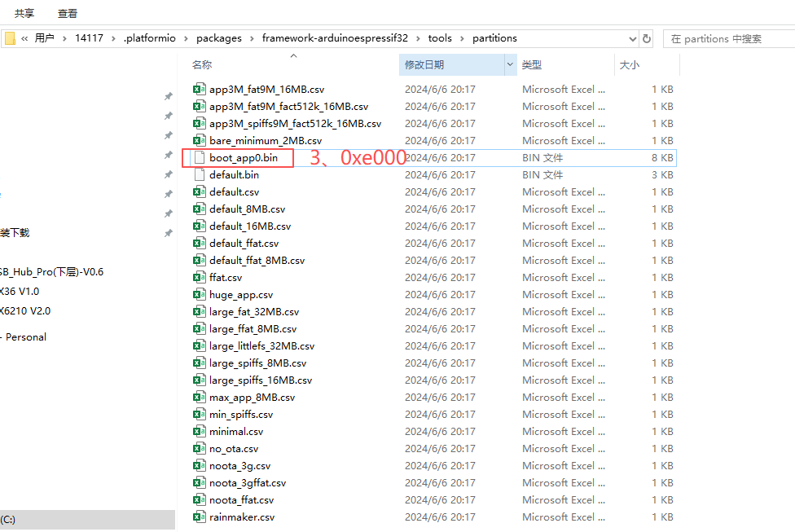Select default_ffat.csv file icon
The image size is (795, 532).
pyautogui.click(x=200, y=244)
